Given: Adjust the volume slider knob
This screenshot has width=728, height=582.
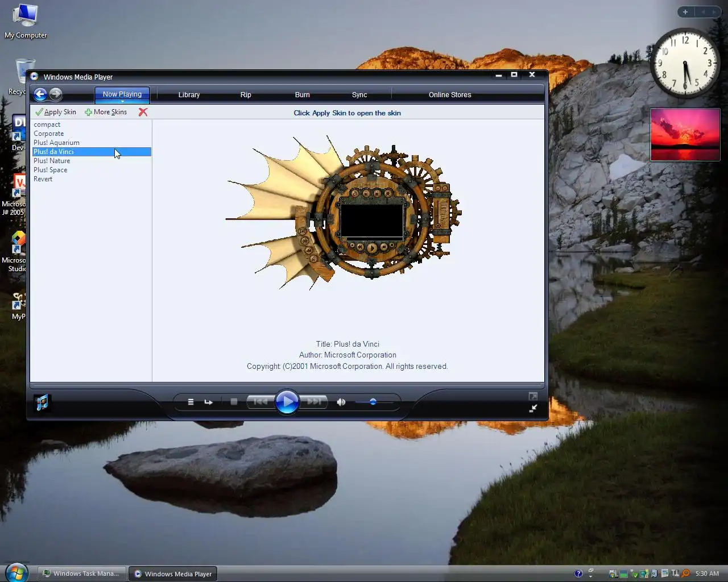Looking at the screenshot, I should 373,402.
